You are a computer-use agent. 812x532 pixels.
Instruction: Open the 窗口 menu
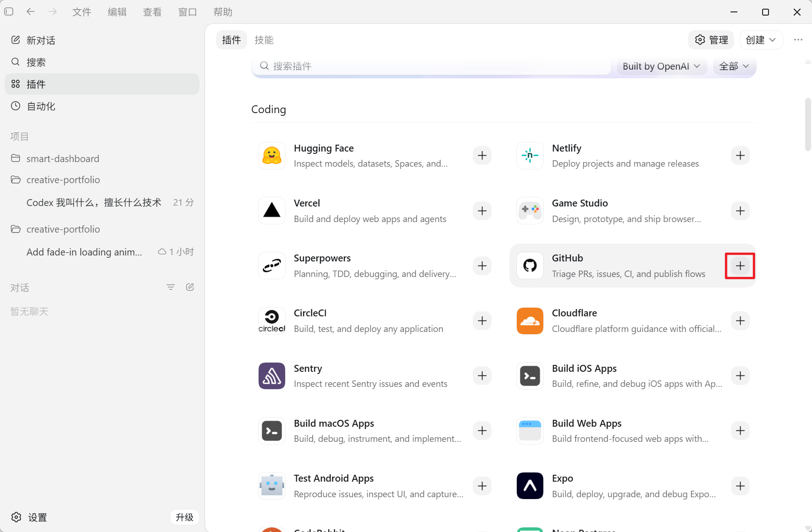[187, 12]
